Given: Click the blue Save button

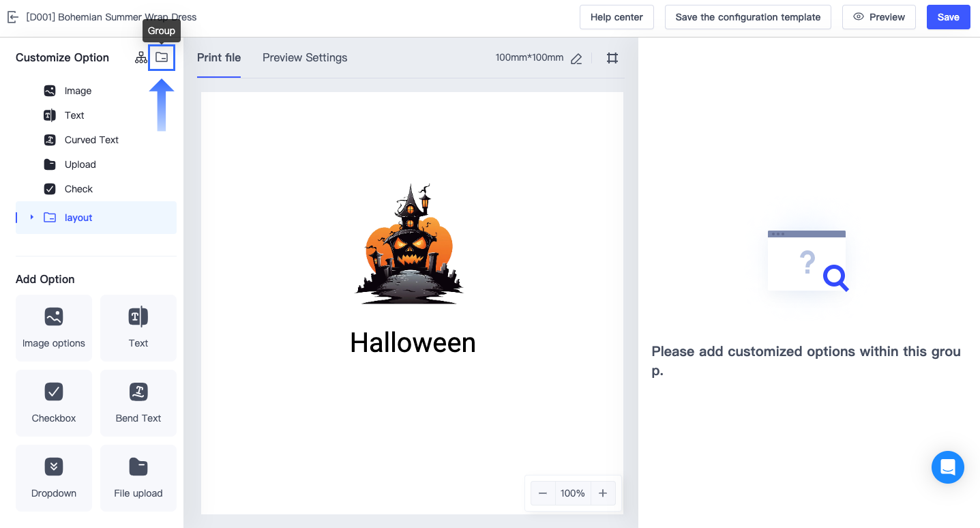Looking at the screenshot, I should coord(948,17).
